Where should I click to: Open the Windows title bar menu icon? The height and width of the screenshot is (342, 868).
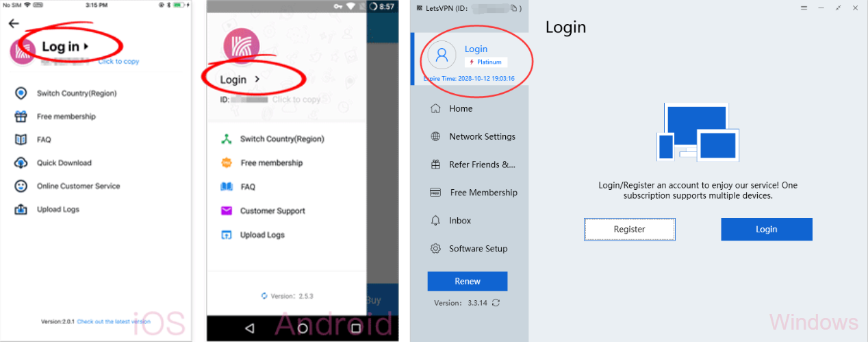pyautogui.click(x=804, y=8)
